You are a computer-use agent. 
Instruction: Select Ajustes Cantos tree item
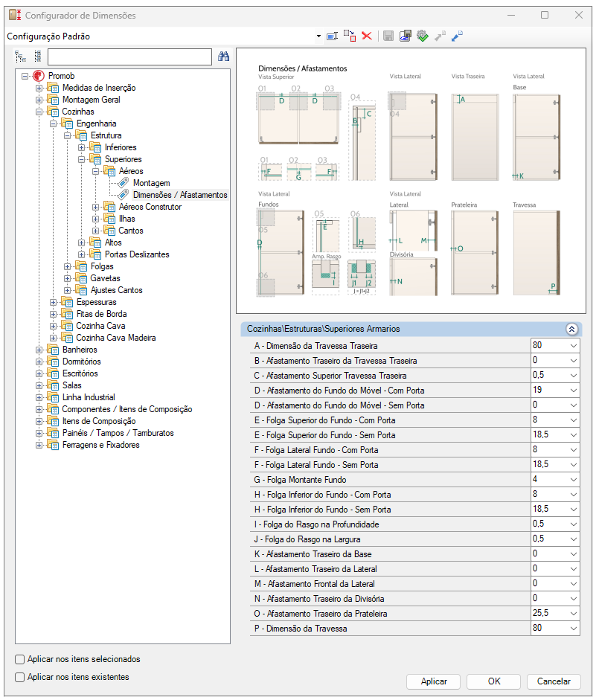[x=117, y=290]
